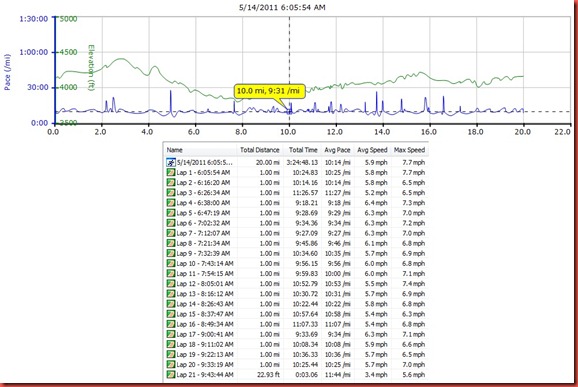The width and height of the screenshot is (578, 387).
Task: Select row Lap 16 - 8:49:34 AM
Action: pos(296,324)
